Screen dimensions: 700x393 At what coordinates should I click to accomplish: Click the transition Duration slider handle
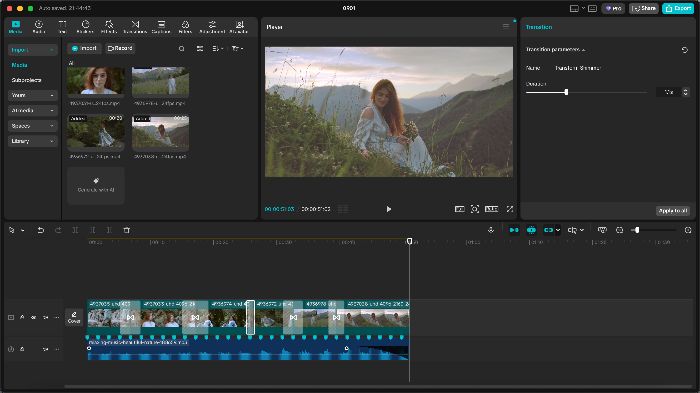coord(566,92)
